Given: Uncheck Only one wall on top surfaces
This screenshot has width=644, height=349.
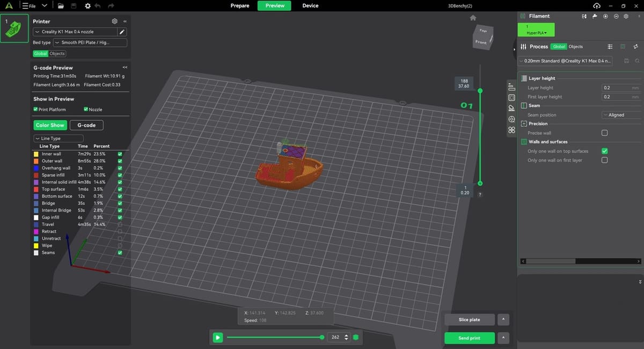Looking at the screenshot, I should [x=605, y=151].
